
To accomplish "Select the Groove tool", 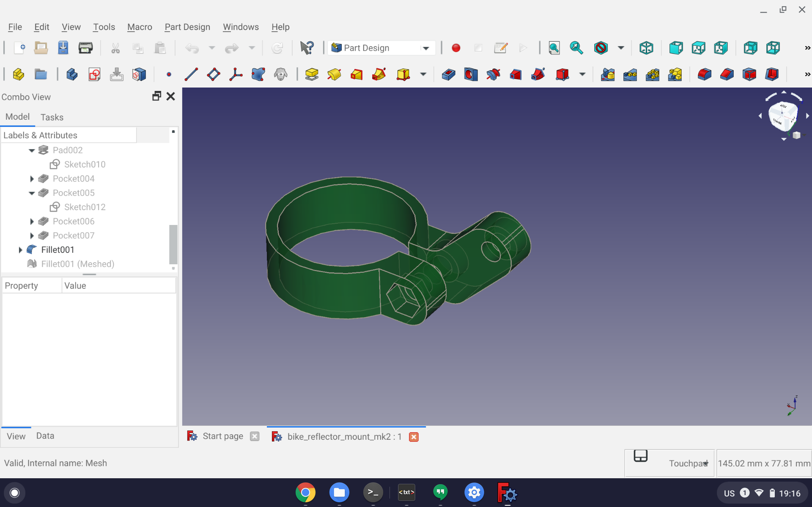I will click(493, 74).
